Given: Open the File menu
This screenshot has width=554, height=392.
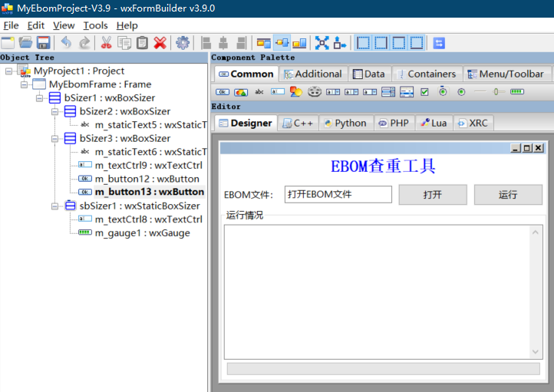Looking at the screenshot, I should tap(11, 25).
